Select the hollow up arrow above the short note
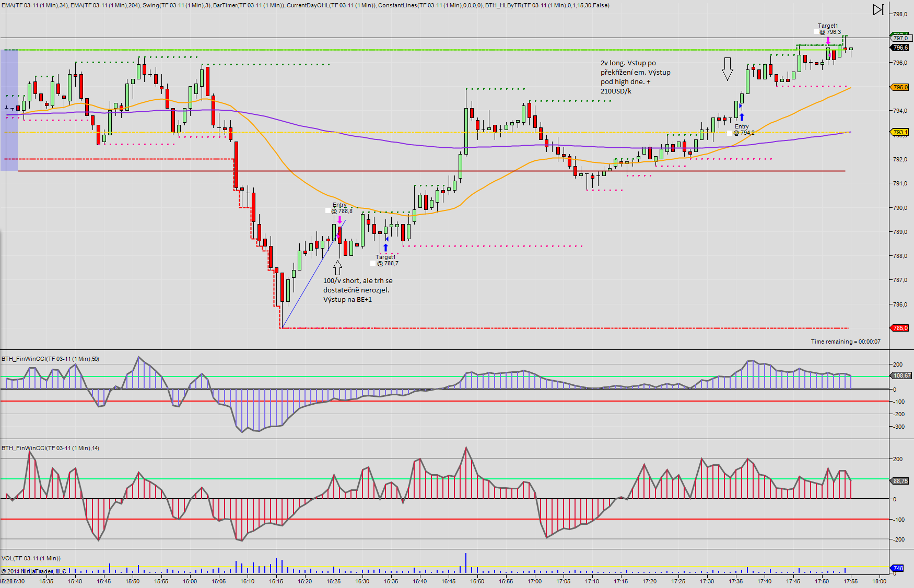This screenshot has width=914, height=588. pyautogui.click(x=338, y=268)
